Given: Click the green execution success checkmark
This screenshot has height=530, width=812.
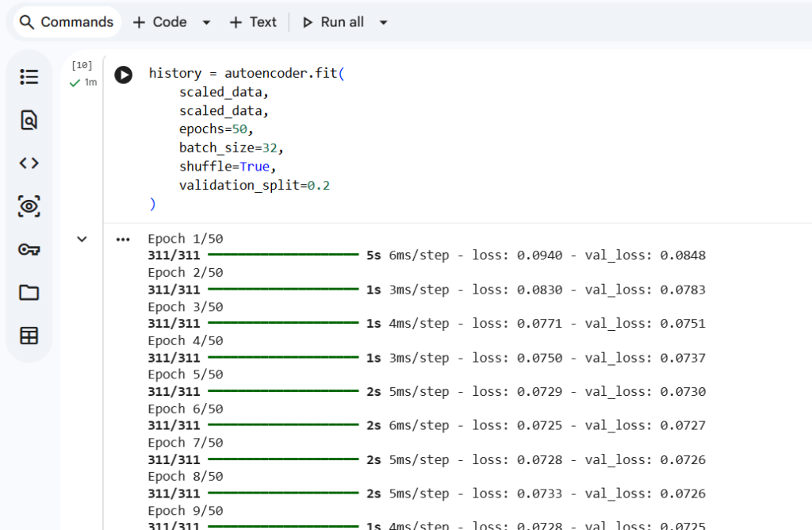Looking at the screenshot, I should (75, 83).
